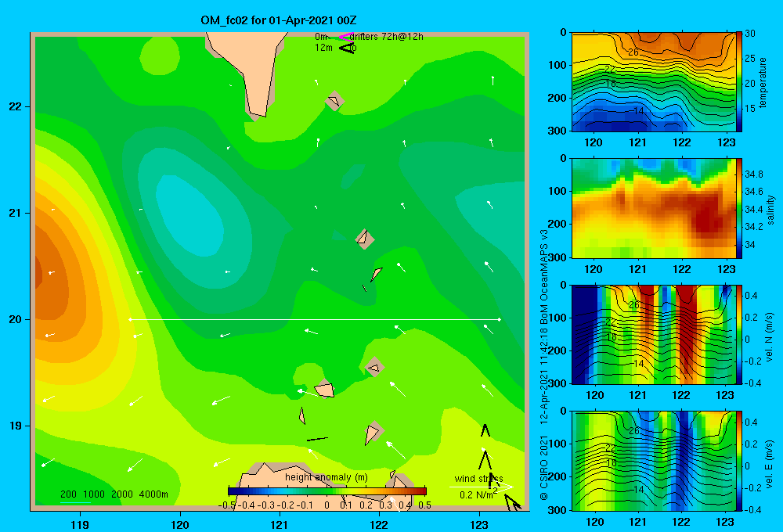
Task: Click the salinity panel color bar
Action: (x=738, y=208)
